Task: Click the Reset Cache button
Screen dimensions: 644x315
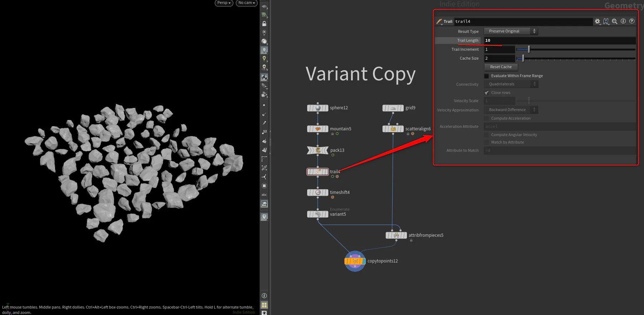Action: coord(501,67)
